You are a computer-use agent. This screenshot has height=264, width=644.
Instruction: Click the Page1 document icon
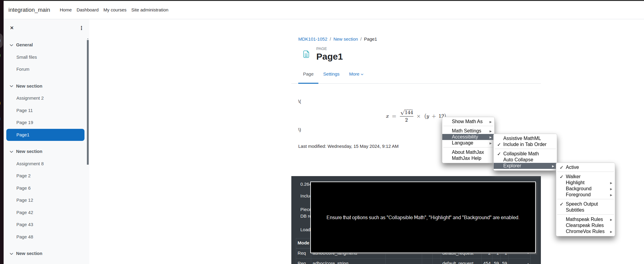[x=306, y=54]
